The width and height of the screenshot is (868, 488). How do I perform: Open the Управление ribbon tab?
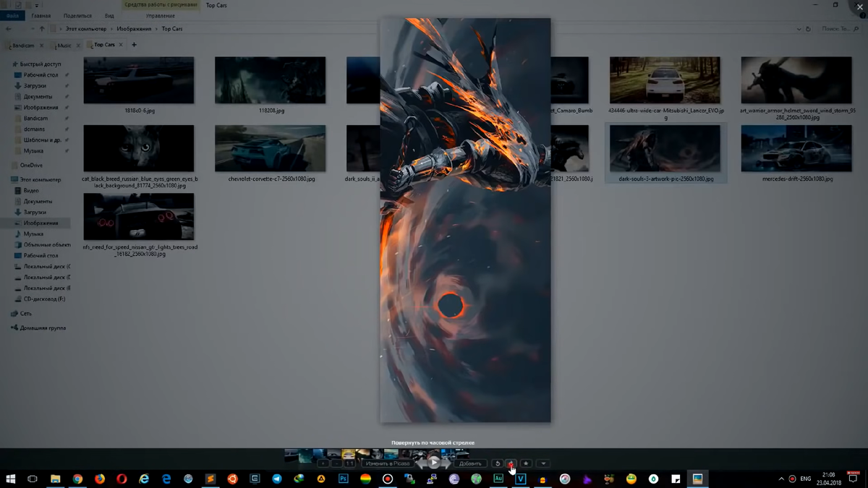(161, 16)
